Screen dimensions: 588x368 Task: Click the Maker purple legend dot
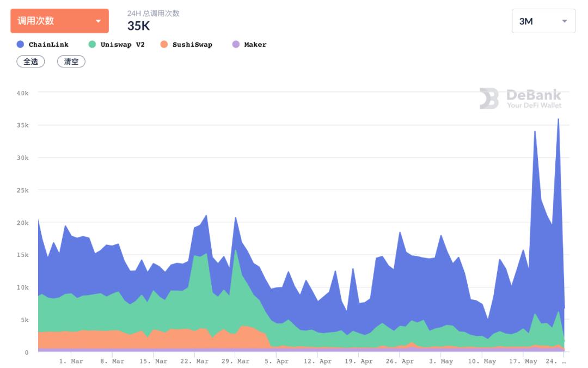point(236,45)
